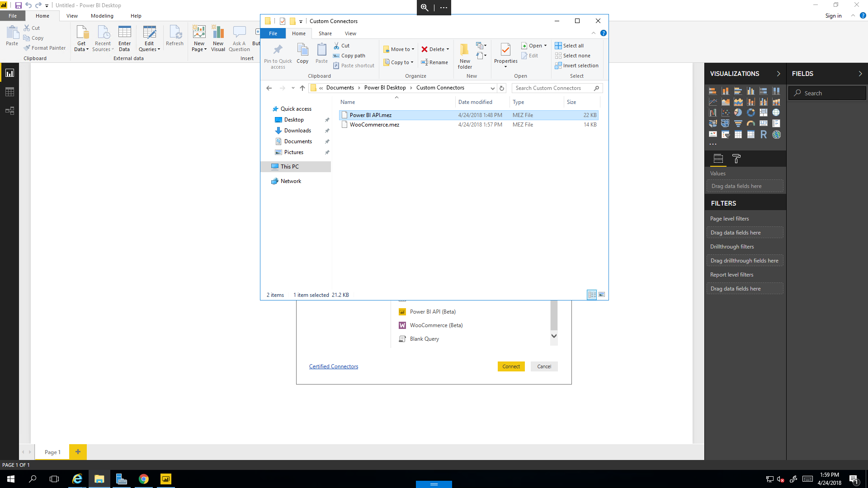Click scrollbar down arrow in connector list

[x=554, y=336]
